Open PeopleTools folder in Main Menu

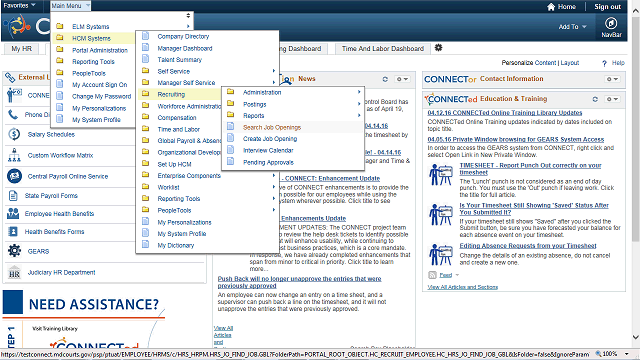click(x=89, y=73)
